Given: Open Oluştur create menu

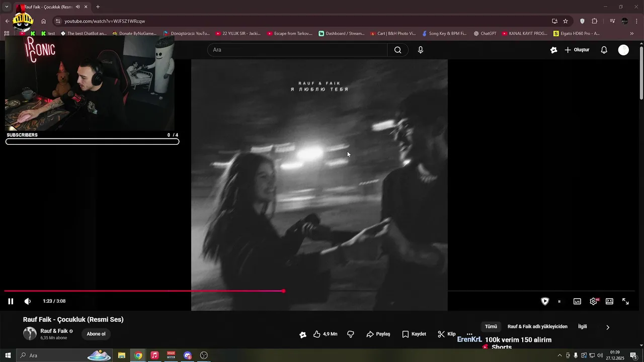Looking at the screenshot, I should pos(577,50).
